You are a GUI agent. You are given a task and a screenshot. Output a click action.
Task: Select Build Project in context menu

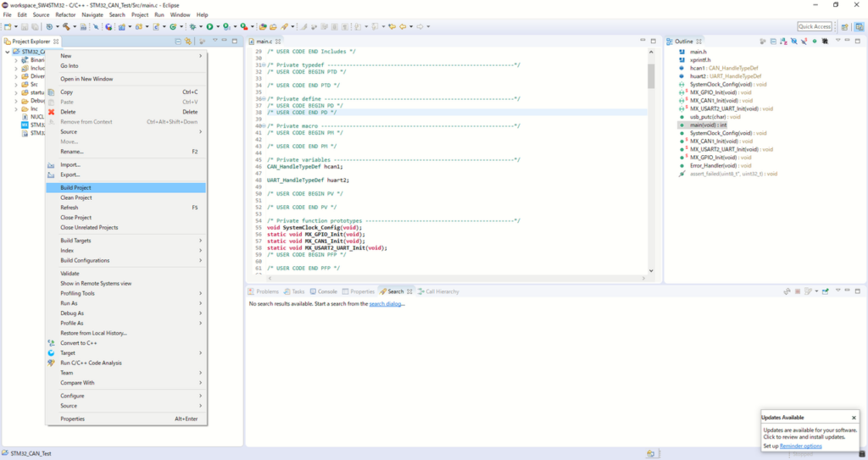coord(126,188)
